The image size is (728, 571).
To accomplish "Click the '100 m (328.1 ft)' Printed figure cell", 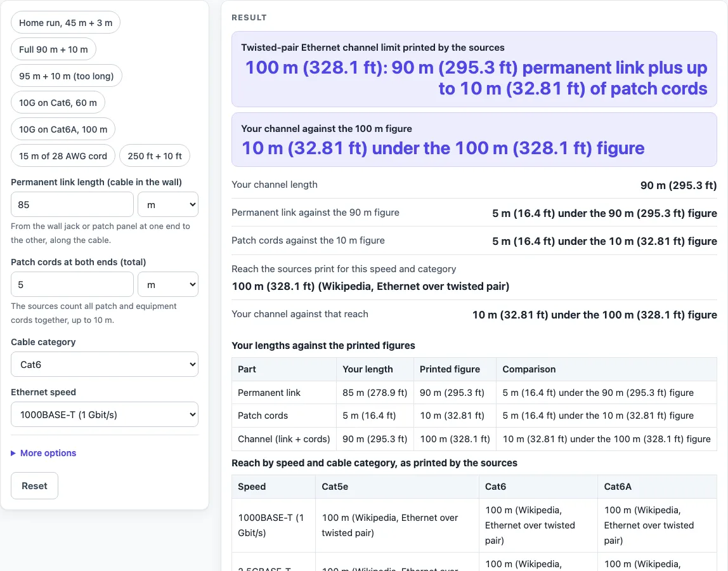I will point(455,438).
